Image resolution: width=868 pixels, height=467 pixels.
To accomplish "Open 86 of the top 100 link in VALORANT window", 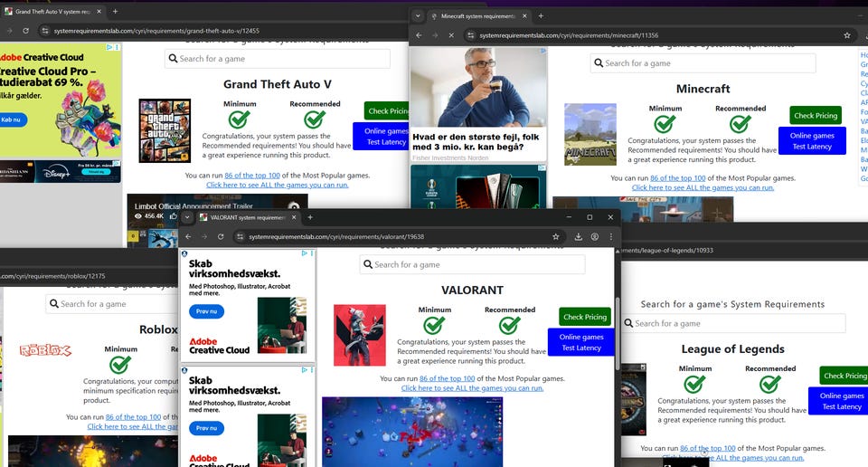I will (x=447, y=379).
